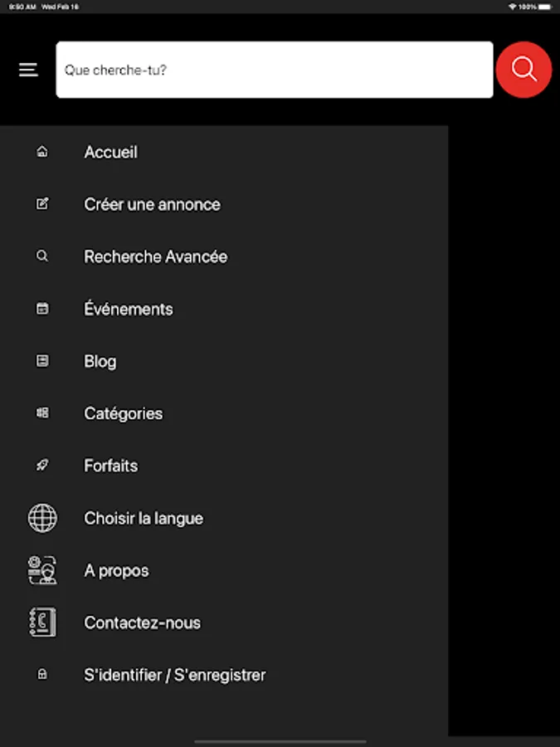The height and width of the screenshot is (747, 560).
Task: Click the lock icon for login
Action: coord(42,675)
